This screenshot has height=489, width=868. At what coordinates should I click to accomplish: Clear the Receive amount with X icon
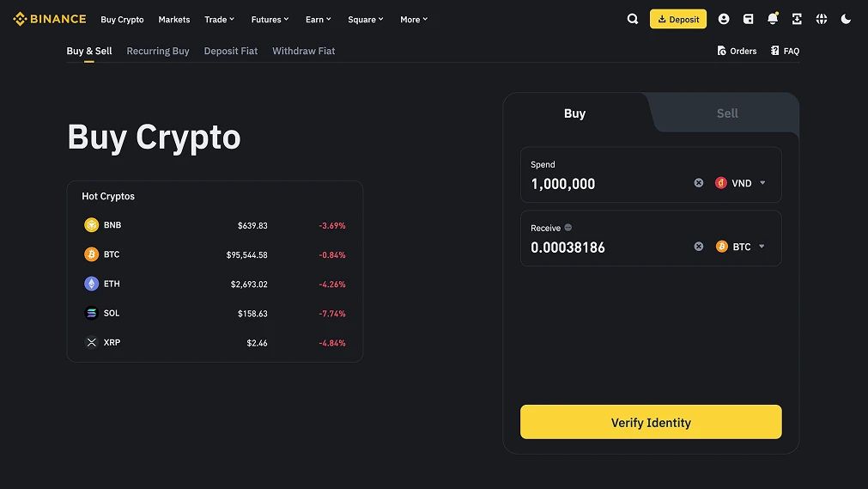699,246
